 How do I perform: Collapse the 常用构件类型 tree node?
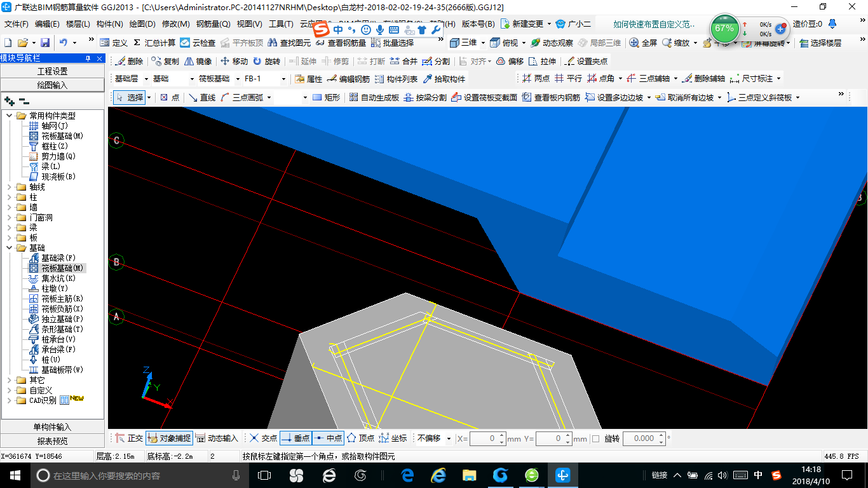(x=9, y=116)
